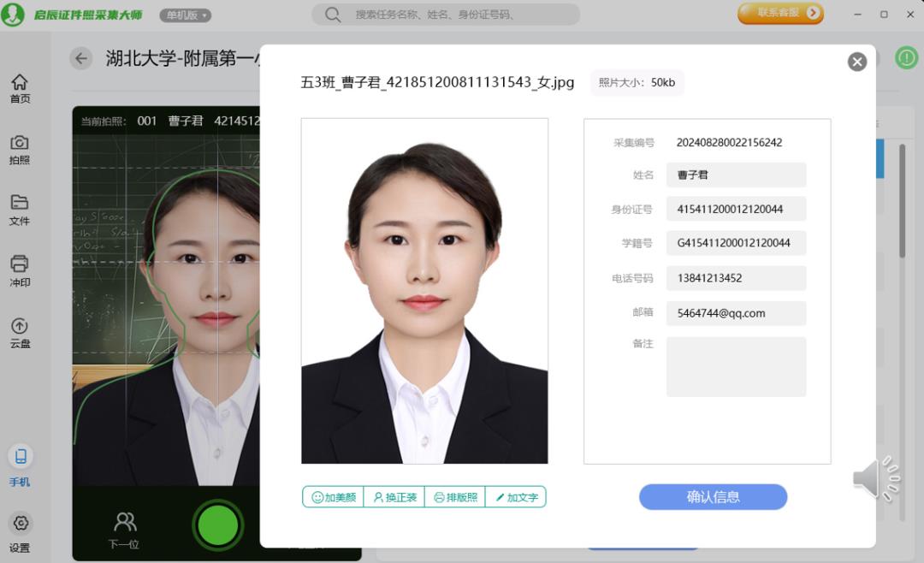Click the green shutter capture button
The width and height of the screenshot is (924, 563).
217,525
